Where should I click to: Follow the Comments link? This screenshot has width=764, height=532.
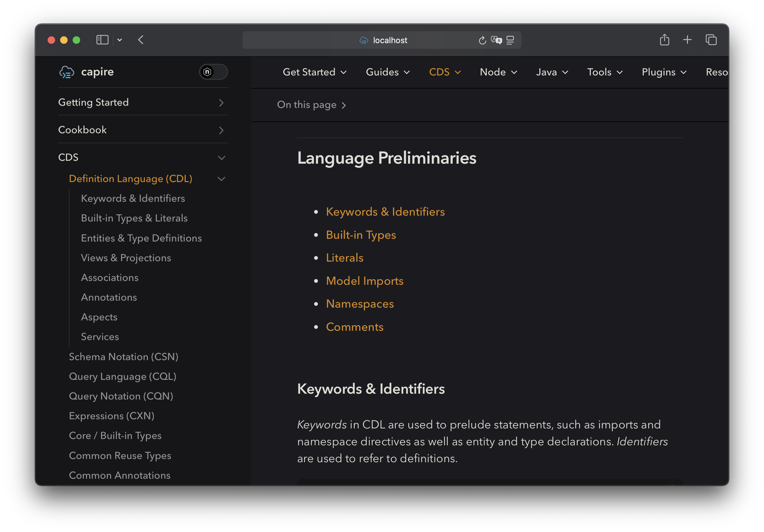354,327
